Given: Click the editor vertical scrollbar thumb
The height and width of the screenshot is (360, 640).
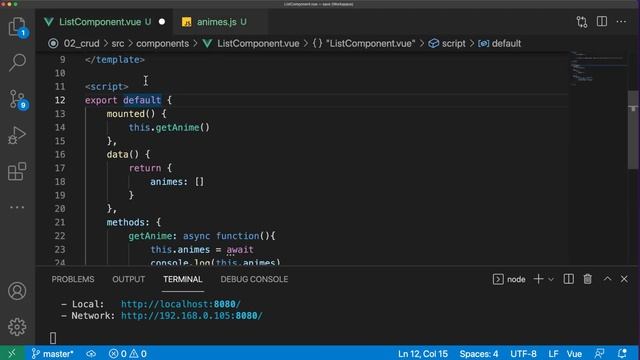Looking at the screenshot, I should click(x=633, y=129).
